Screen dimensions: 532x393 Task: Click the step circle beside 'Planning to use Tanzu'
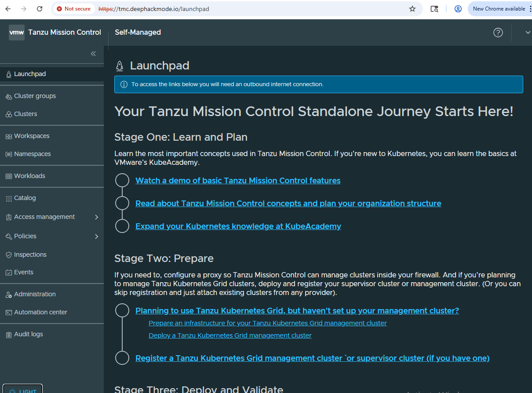122,310
